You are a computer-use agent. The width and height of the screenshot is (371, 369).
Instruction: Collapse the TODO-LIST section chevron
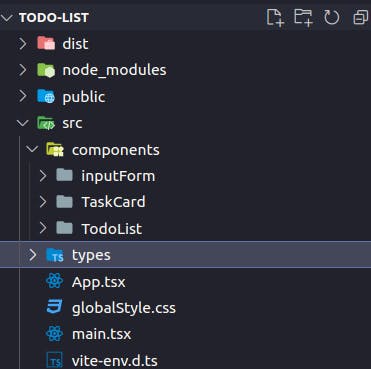pyautogui.click(x=7, y=18)
